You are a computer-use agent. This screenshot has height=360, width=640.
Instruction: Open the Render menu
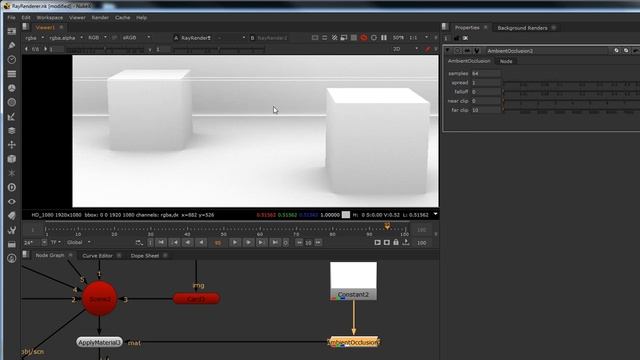(100, 18)
